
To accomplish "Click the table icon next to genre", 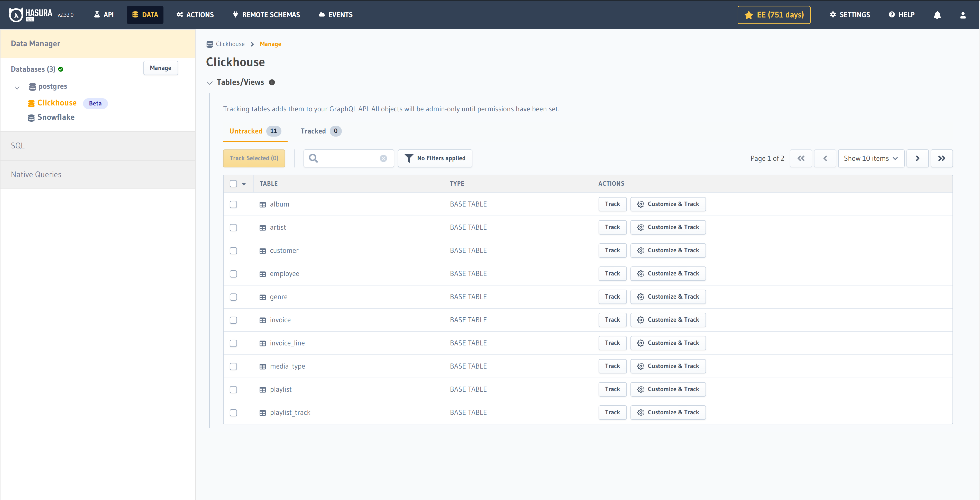I will point(262,297).
